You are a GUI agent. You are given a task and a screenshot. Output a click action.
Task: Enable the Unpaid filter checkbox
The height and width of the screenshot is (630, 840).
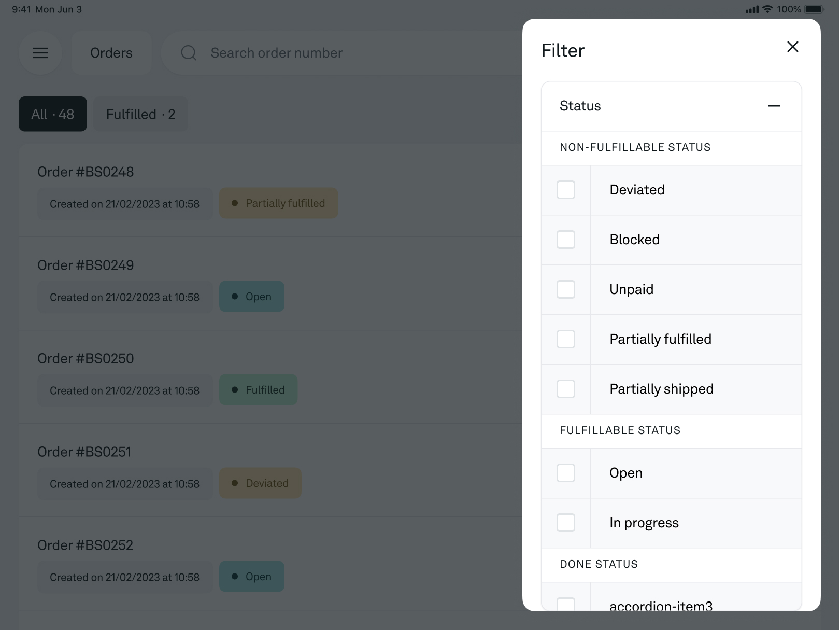click(x=566, y=289)
